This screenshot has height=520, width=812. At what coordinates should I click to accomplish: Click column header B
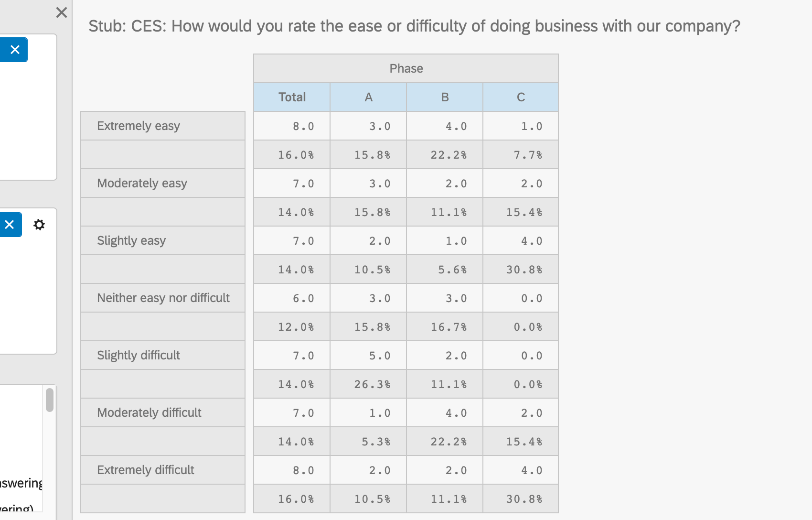(444, 97)
